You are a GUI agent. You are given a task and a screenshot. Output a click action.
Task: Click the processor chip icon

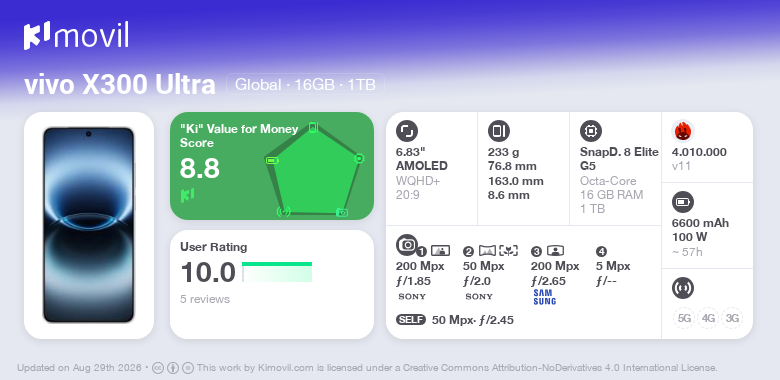591,131
